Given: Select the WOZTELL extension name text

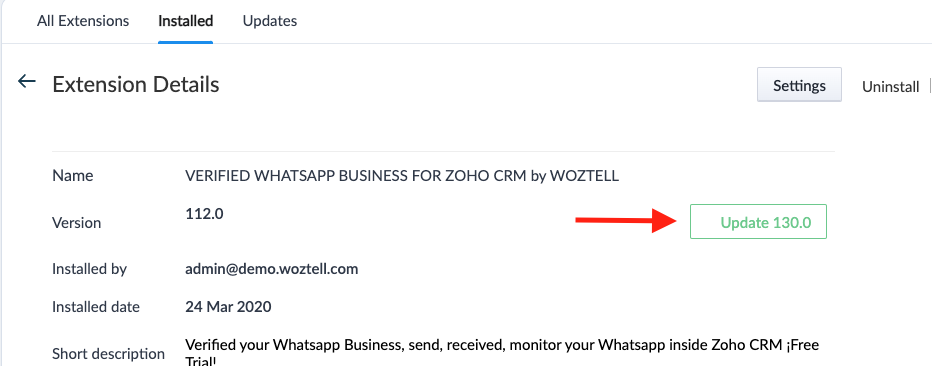Looking at the screenshot, I should pyautogui.click(x=402, y=176).
